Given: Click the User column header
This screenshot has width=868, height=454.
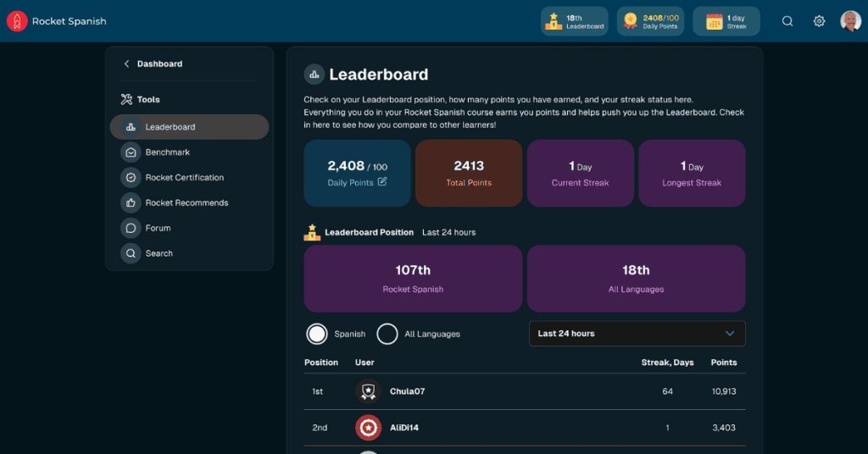Looking at the screenshot, I should (x=364, y=363).
